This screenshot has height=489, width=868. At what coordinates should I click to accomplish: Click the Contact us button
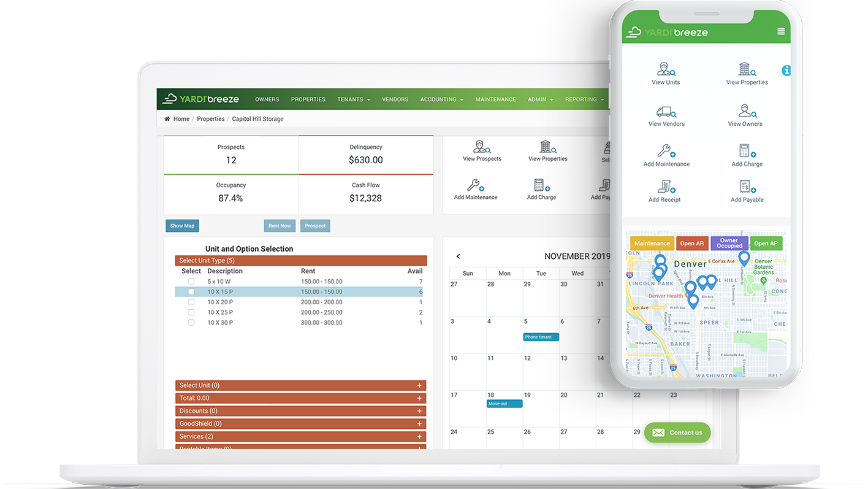tap(677, 433)
